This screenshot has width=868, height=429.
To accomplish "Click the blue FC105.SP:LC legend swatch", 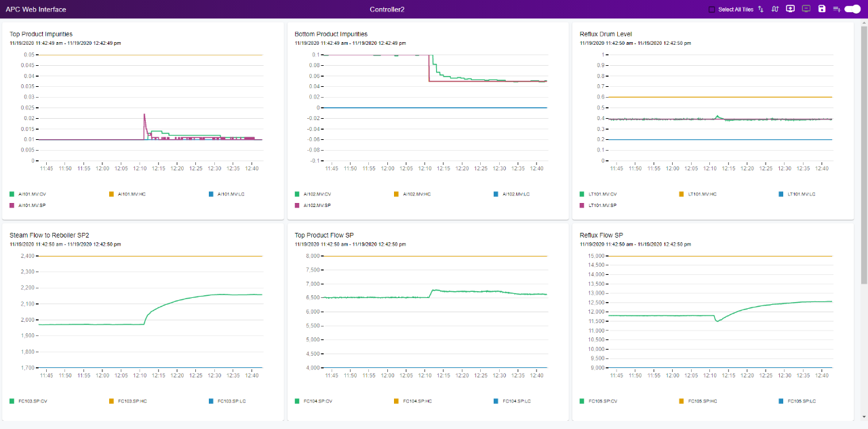I will [782, 401].
